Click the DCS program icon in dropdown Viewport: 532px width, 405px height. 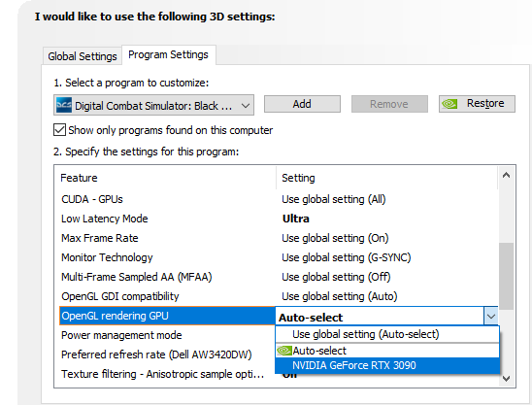point(64,105)
